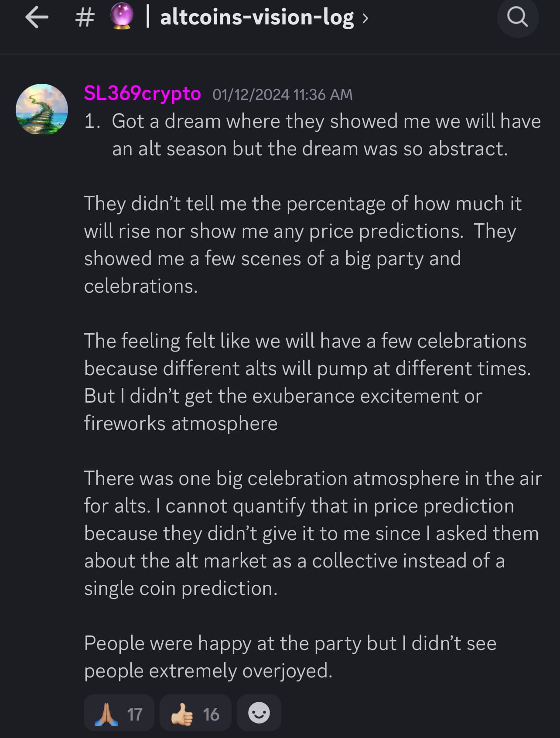Tap the hash channel symbol
Screen dimensions: 560x738
click(x=85, y=18)
